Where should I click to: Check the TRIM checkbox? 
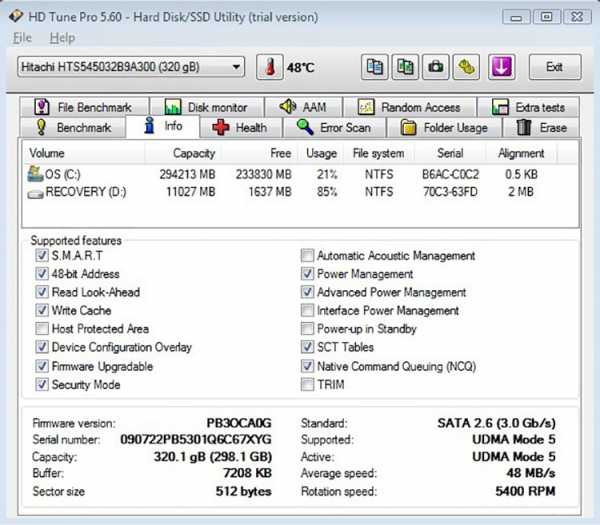point(307,384)
